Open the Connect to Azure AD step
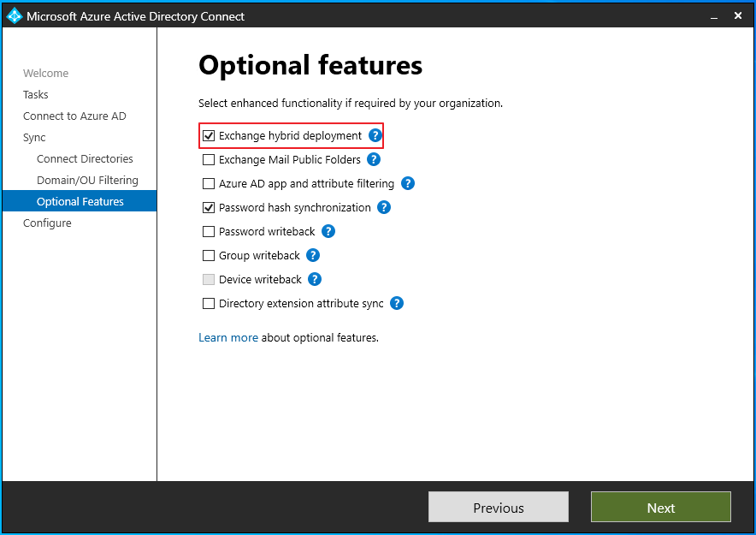Image resolution: width=756 pixels, height=535 pixels. (74, 116)
